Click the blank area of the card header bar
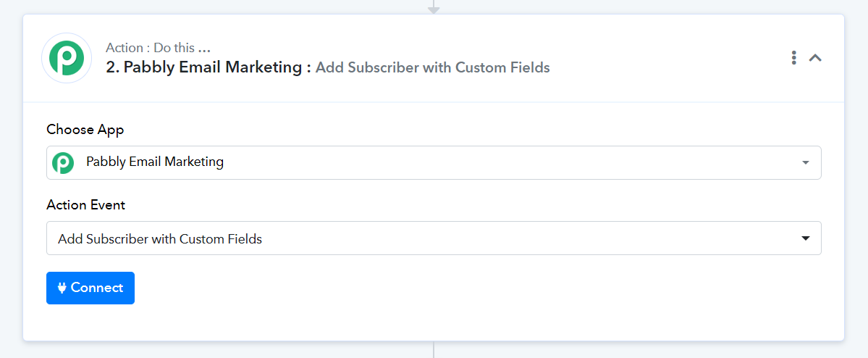 [665, 58]
